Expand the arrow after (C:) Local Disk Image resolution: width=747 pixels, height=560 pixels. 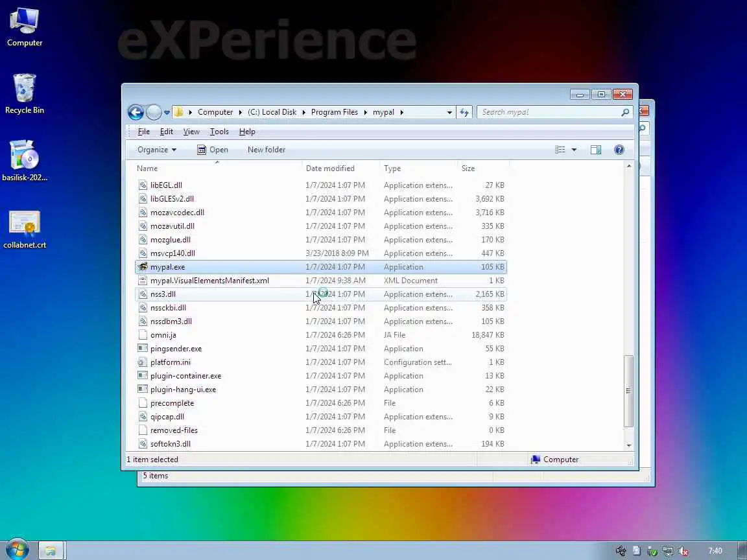(304, 112)
